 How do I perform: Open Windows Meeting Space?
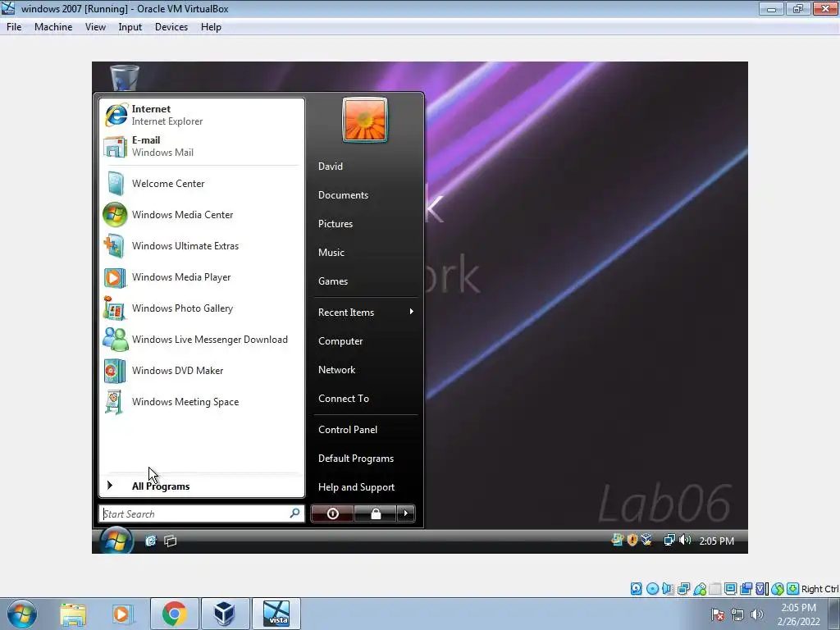(x=202, y=401)
